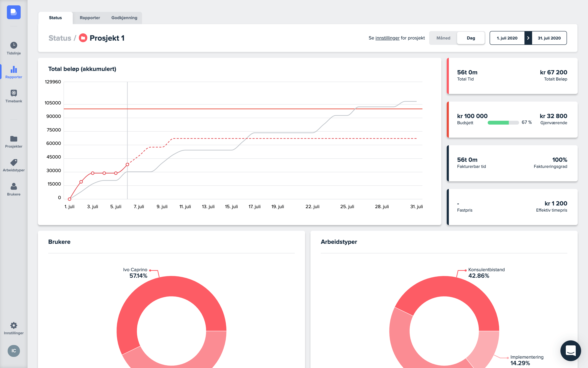Open Prosjekter folder icon in sidebar
The image size is (588, 368).
point(14,139)
